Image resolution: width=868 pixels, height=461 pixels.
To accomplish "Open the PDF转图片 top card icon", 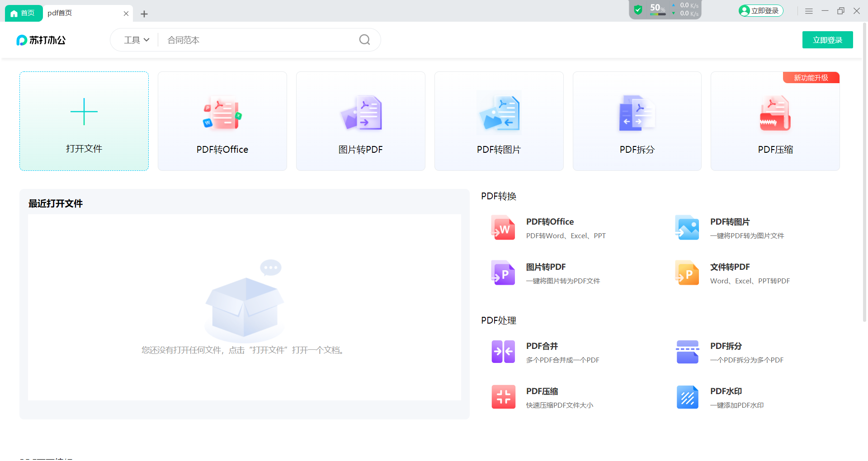I will point(499,113).
